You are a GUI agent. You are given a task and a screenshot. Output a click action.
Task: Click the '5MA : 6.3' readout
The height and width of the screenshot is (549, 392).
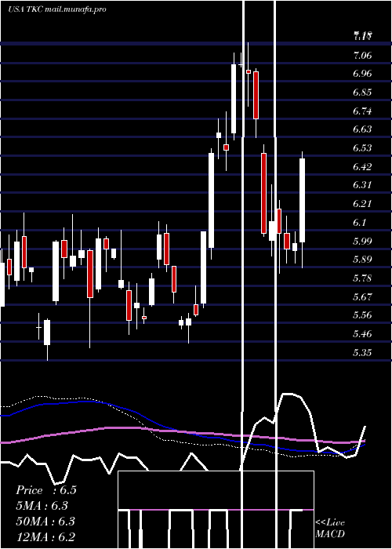[42, 506]
